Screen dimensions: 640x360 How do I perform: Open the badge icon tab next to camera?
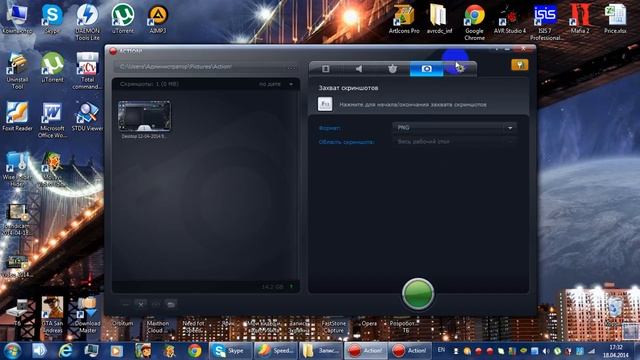point(392,69)
